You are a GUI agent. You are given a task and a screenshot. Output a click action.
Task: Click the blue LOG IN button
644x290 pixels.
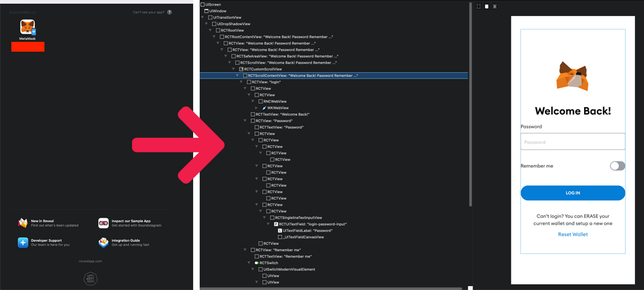click(x=573, y=193)
